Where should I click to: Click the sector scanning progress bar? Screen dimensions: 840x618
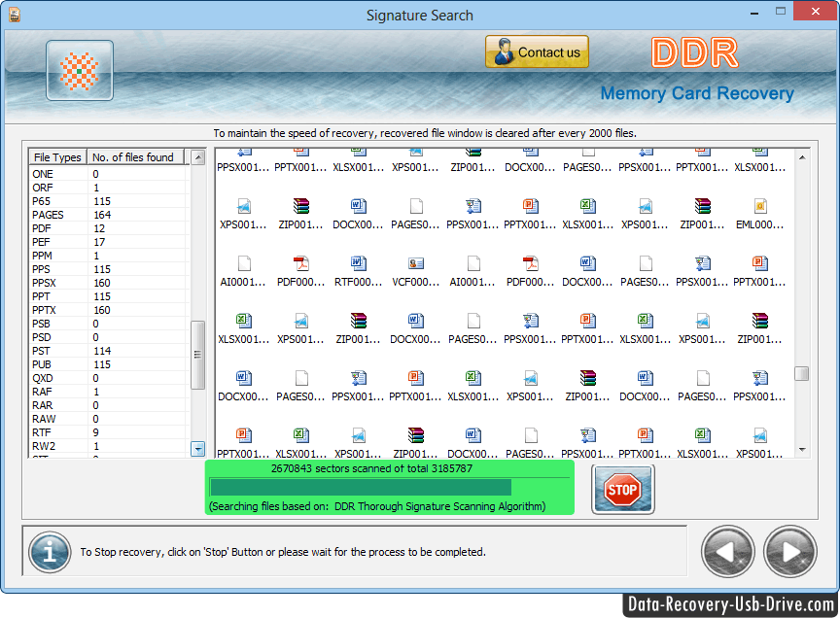pos(390,488)
